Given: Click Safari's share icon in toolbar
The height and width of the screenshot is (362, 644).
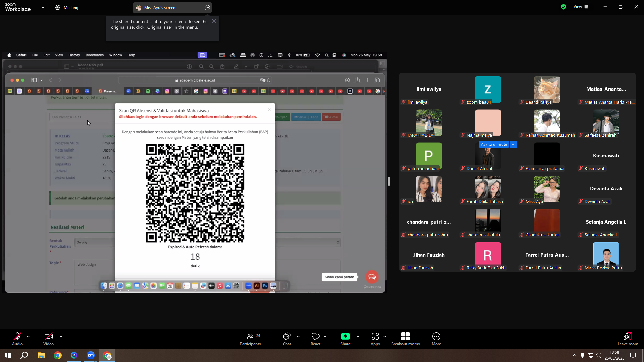Looking at the screenshot, I should [x=358, y=80].
